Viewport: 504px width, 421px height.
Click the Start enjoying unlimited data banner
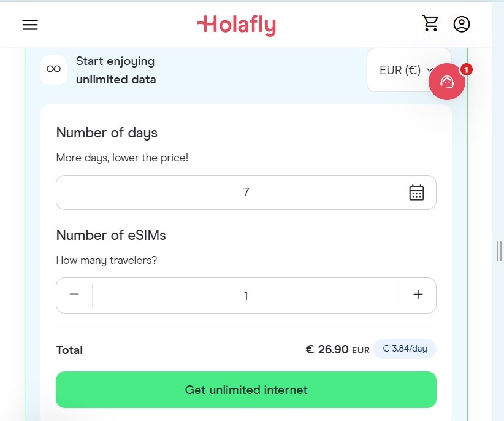tap(115, 70)
